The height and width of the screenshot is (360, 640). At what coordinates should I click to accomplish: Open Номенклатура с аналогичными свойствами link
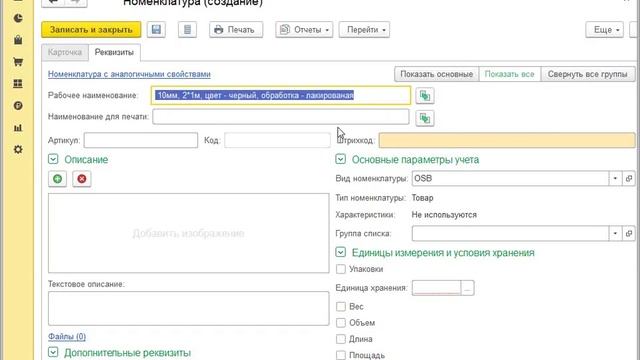129,74
